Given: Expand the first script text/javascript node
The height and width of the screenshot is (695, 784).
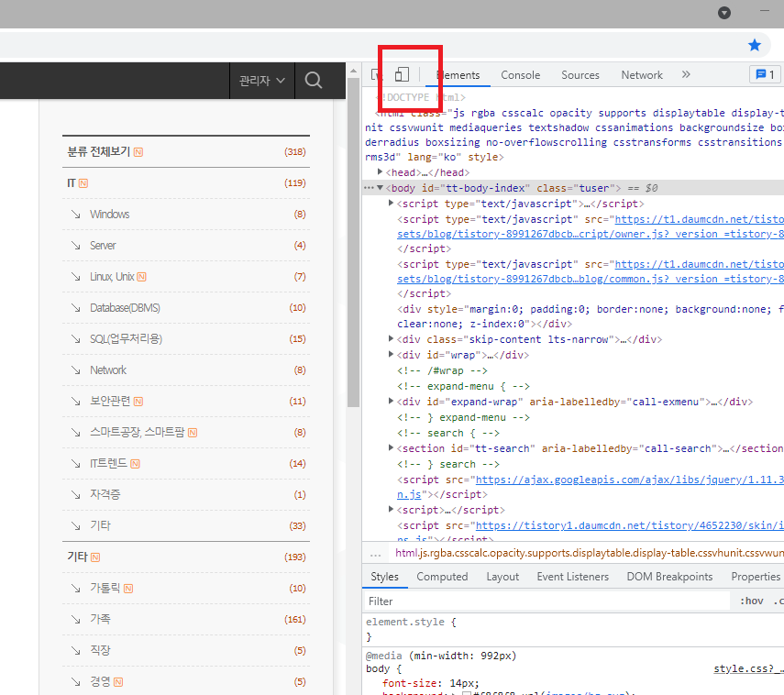Looking at the screenshot, I should pyautogui.click(x=391, y=203).
